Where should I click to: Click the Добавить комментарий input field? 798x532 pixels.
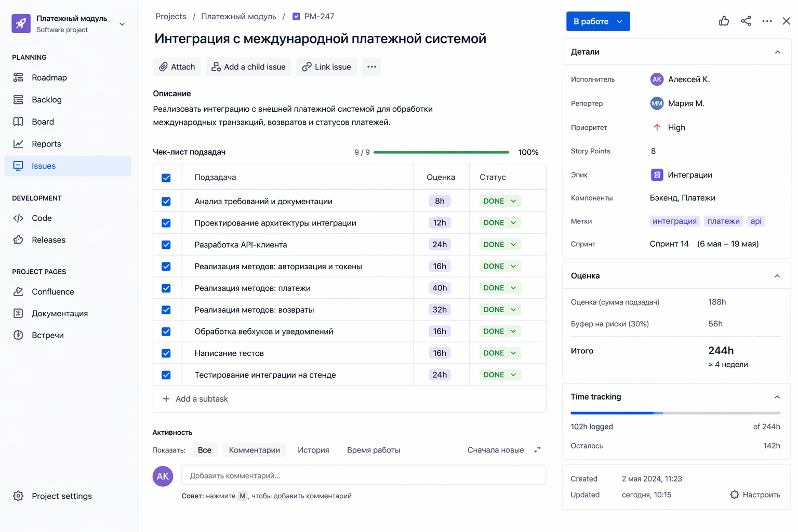coord(364,475)
